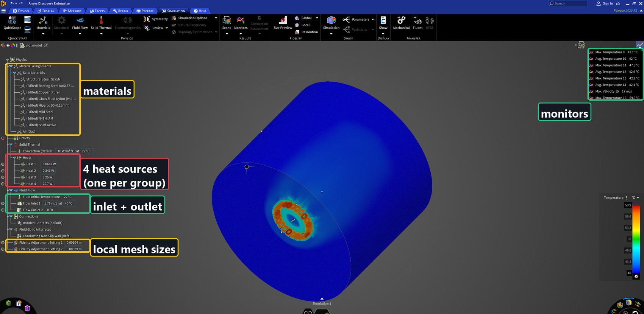Click the Symmetry tool

(x=156, y=19)
